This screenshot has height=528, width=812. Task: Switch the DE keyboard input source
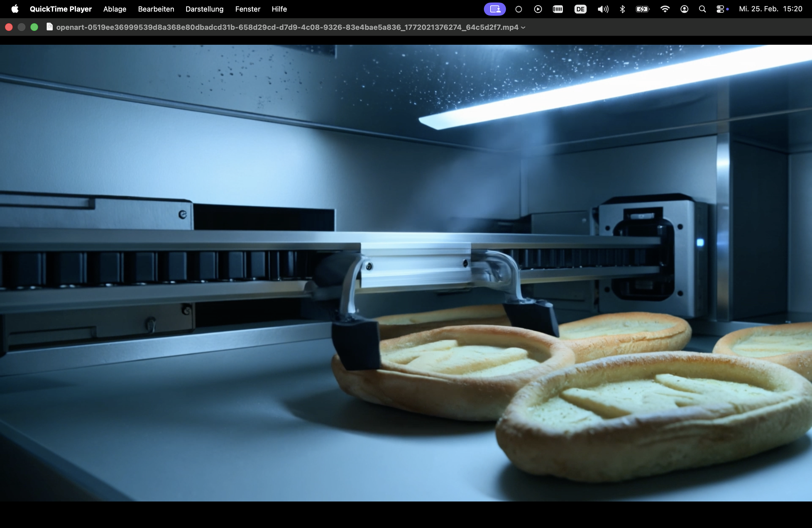click(x=580, y=9)
